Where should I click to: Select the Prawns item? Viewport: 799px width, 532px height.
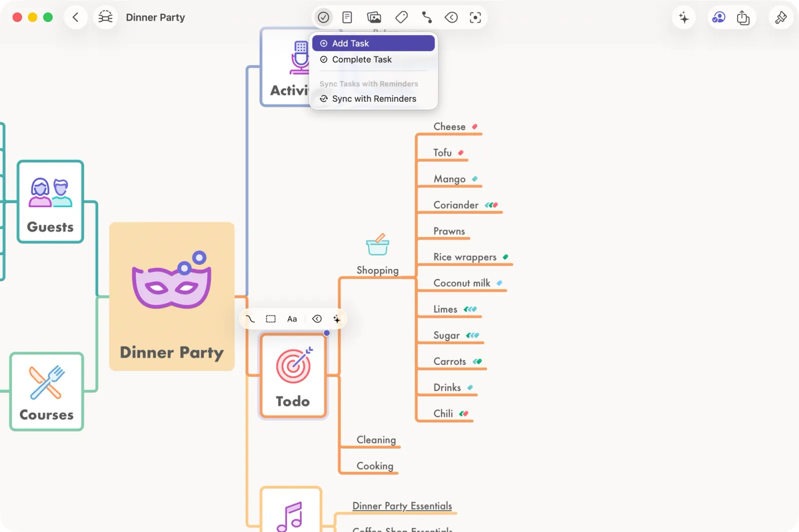click(x=449, y=231)
